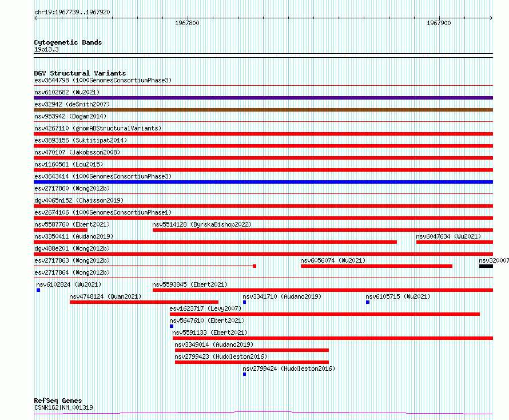Click the red bar under nsv5587760 (Ebert2021)

tap(61, 230)
